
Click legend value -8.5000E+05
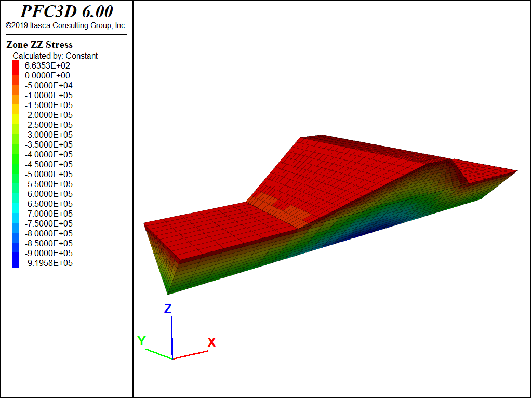click(49, 243)
